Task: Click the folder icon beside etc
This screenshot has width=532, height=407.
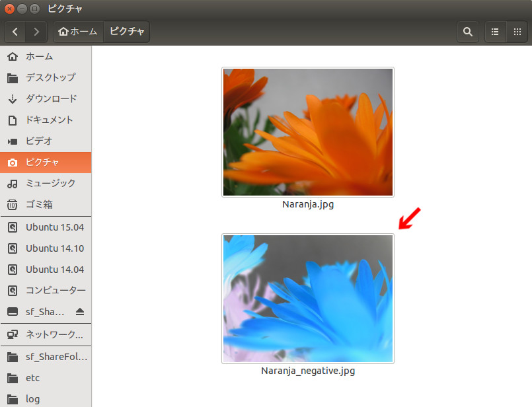Action: point(13,378)
